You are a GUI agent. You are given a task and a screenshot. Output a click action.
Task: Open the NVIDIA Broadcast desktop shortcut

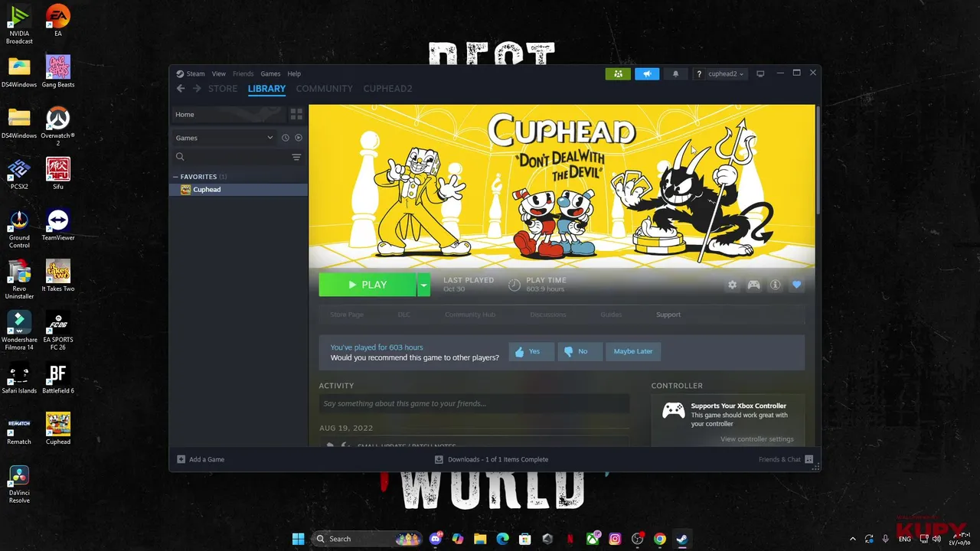19,24
